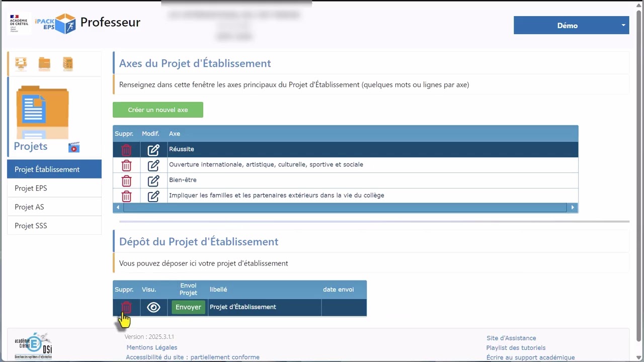Delete the Réussite axis
The width and height of the screenshot is (644, 362).
(x=126, y=150)
